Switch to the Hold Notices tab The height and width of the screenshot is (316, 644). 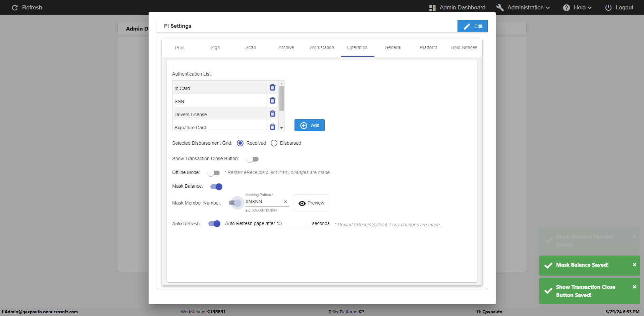click(x=464, y=48)
